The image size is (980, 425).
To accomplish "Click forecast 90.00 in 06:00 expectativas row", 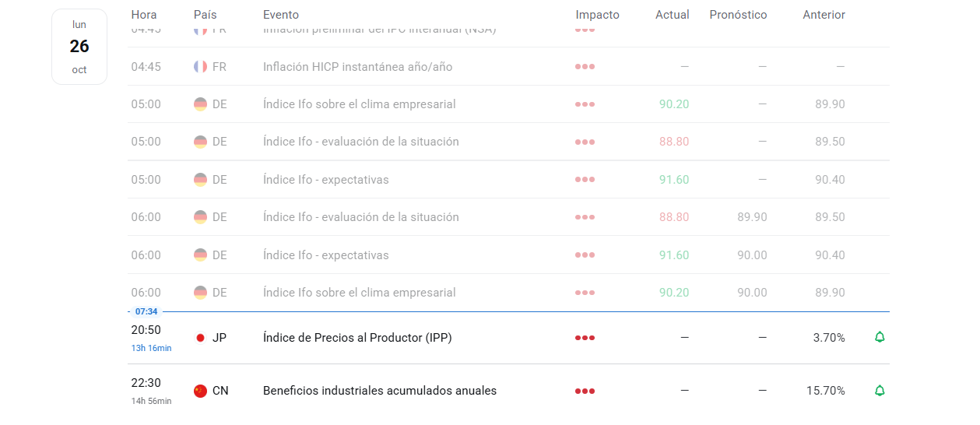I will [752, 255].
